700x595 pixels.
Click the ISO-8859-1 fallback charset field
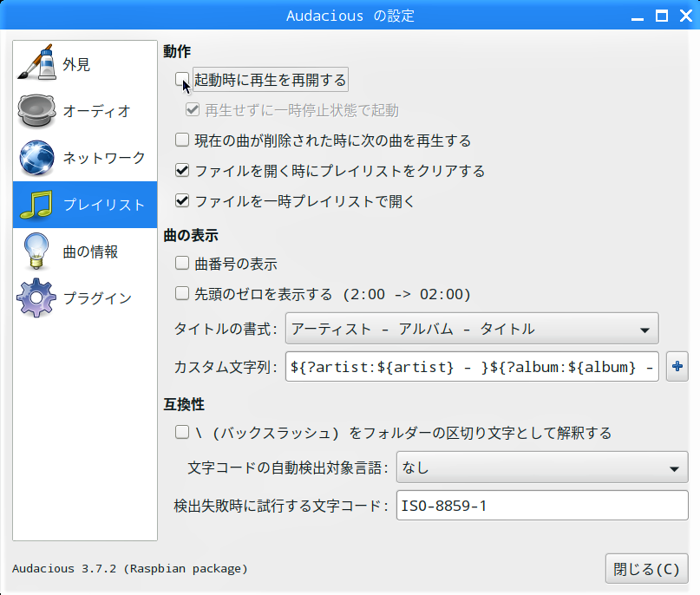click(x=542, y=506)
